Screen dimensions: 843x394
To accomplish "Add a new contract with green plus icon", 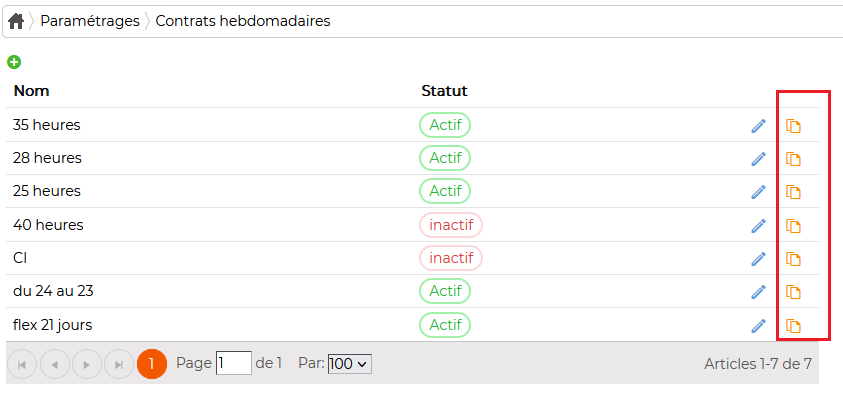I will tap(14, 62).
